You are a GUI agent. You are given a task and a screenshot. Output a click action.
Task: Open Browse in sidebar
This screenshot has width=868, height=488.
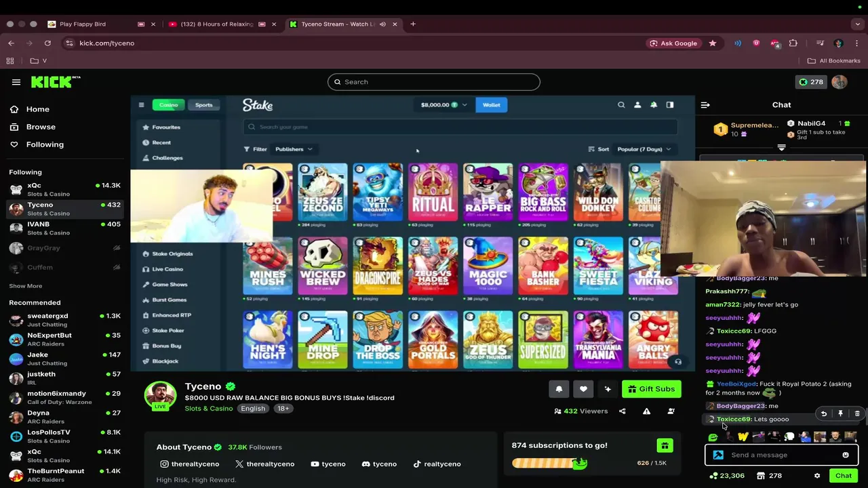tap(33, 127)
